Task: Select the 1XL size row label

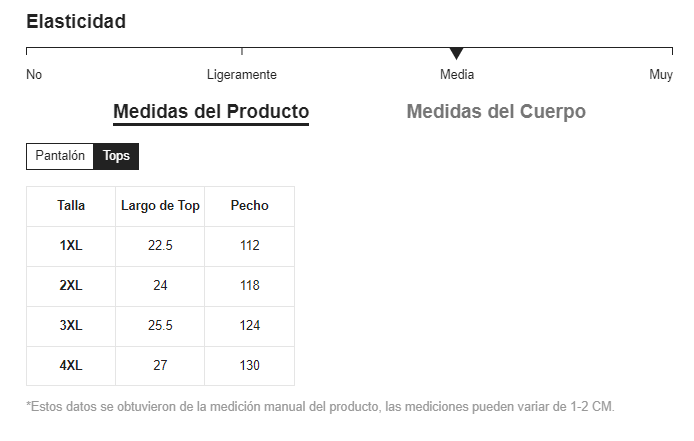Action: [x=71, y=246]
